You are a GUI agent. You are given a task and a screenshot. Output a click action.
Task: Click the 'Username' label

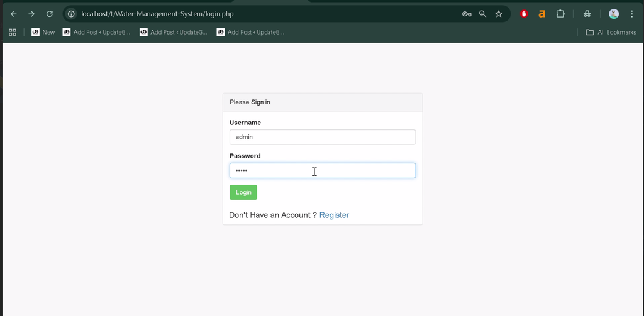tap(245, 123)
